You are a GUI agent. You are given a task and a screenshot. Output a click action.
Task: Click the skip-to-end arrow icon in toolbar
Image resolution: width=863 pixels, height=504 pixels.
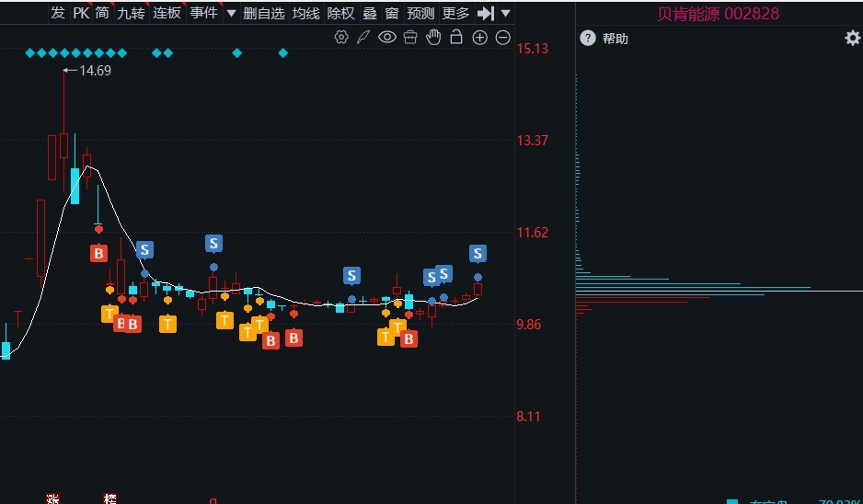pos(486,13)
